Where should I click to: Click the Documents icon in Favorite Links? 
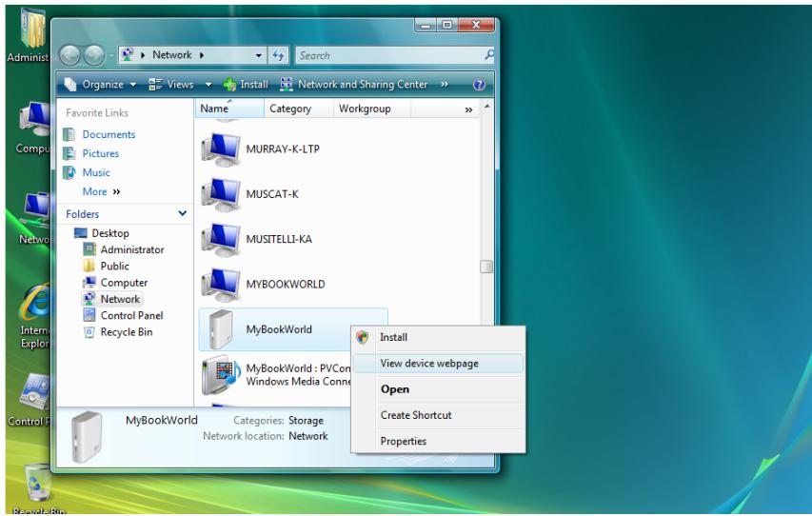pyautogui.click(x=69, y=134)
